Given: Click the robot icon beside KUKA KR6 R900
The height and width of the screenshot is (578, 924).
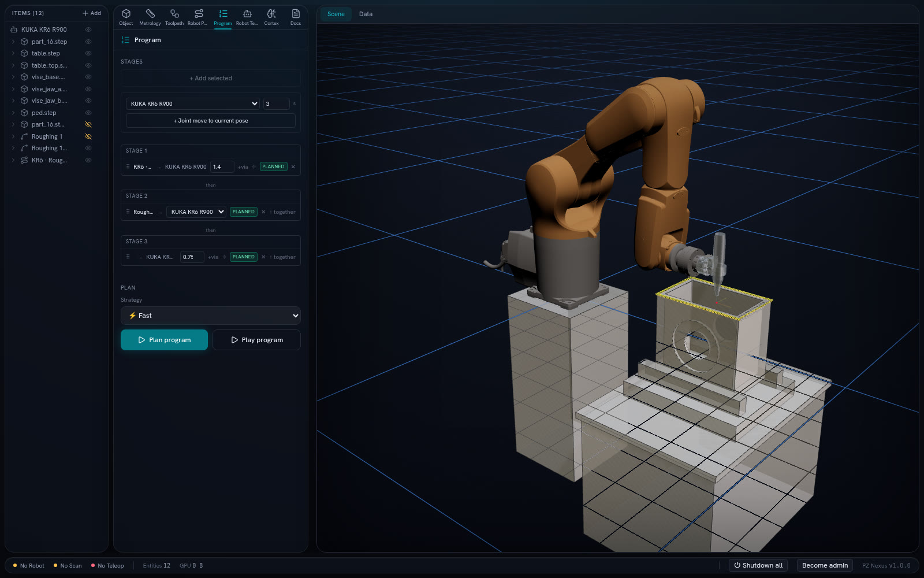Looking at the screenshot, I should point(14,29).
